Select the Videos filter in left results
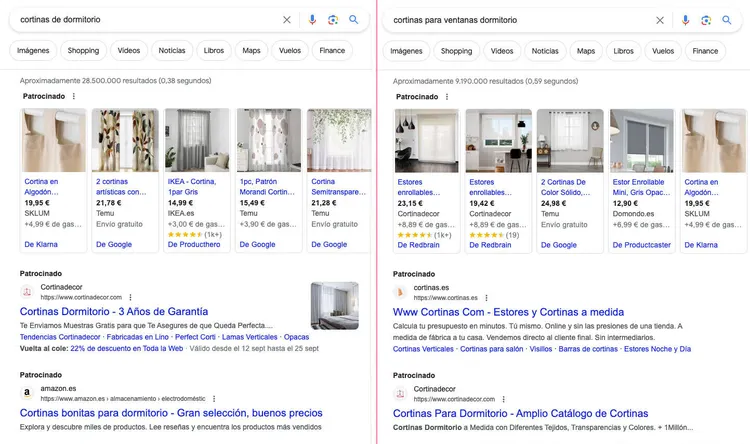 pyautogui.click(x=129, y=51)
